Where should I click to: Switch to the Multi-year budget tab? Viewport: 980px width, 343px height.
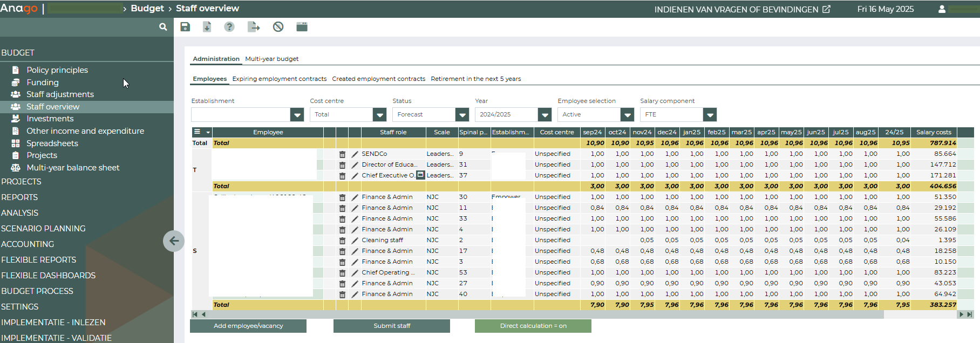[271, 59]
